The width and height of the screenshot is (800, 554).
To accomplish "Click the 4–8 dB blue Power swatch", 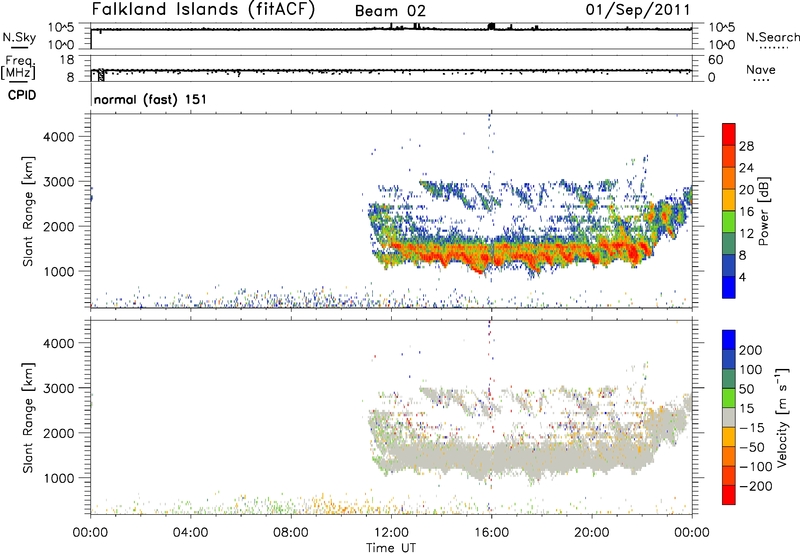I will [729, 265].
